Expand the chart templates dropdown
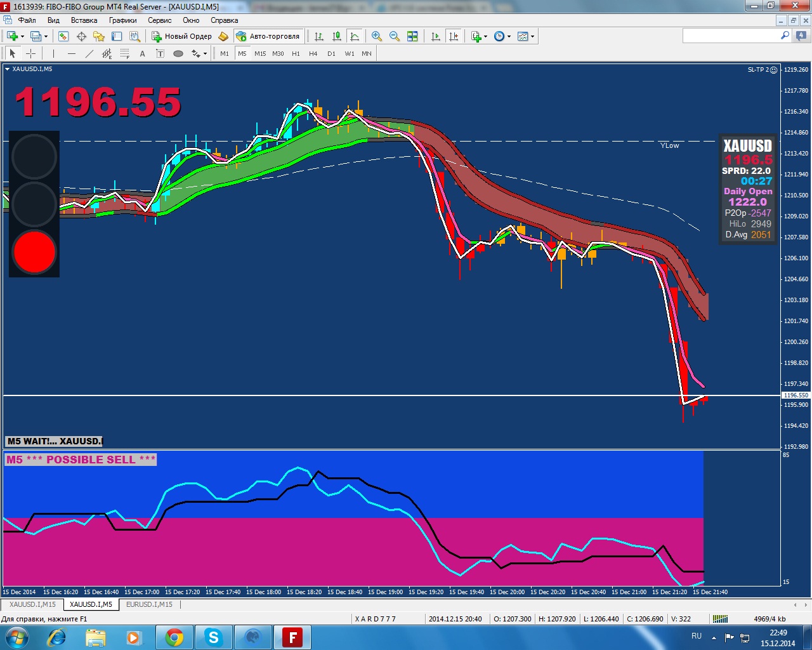 (532, 36)
